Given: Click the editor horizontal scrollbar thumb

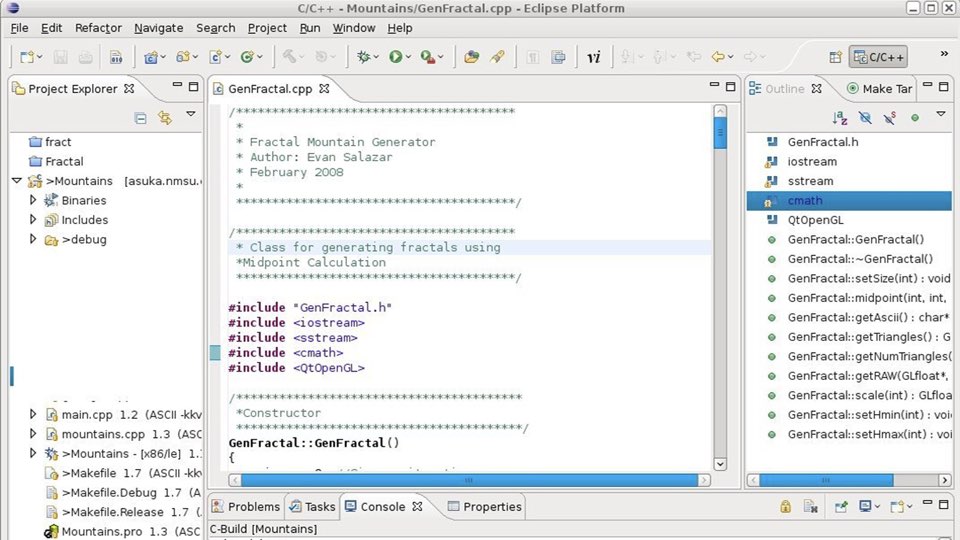Looking at the screenshot, I should [469, 480].
